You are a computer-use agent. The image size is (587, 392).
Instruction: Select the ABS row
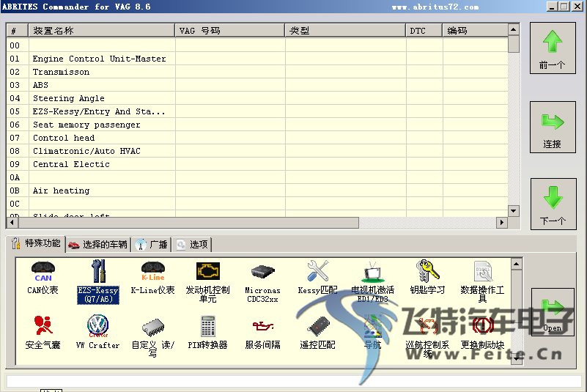point(257,85)
